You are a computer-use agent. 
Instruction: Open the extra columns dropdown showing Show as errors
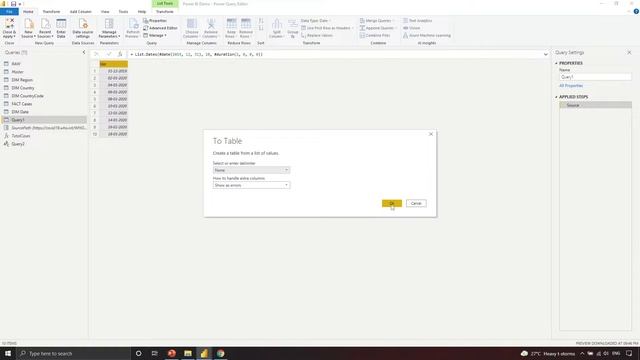pyautogui.click(x=251, y=185)
